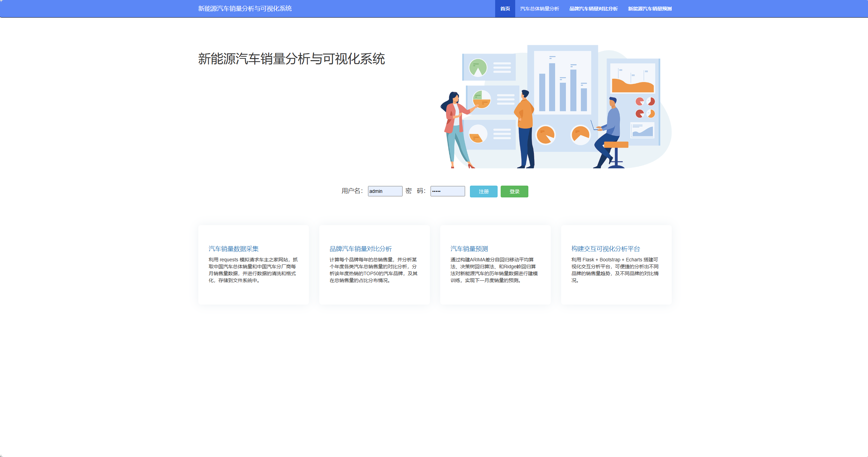
Task: Focus the 密码 password field
Action: pyautogui.click(x=447, y=191)
